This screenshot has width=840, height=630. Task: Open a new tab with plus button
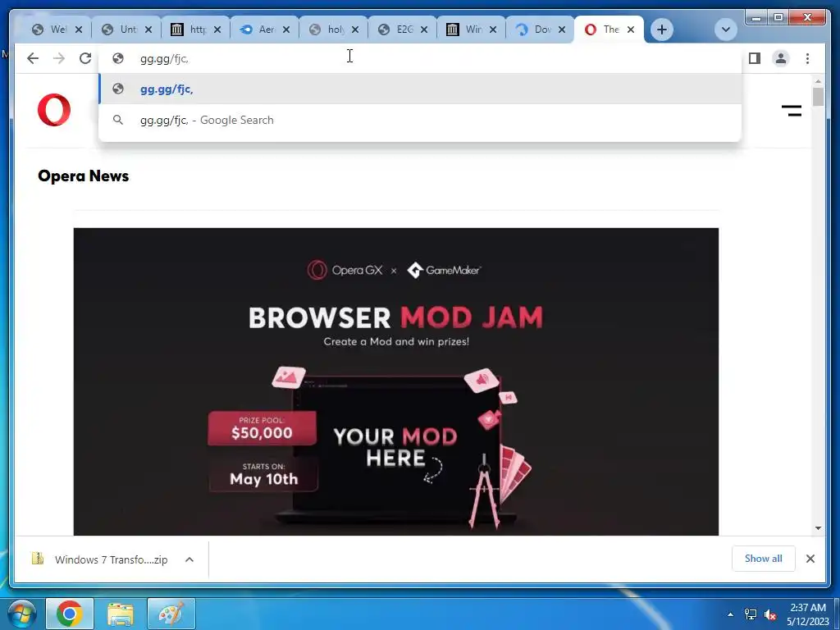coord(662,30)
